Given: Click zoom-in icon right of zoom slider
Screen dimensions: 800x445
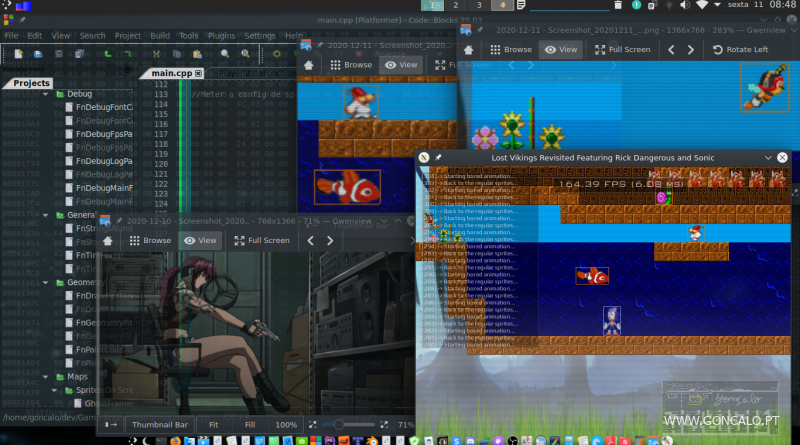Looking at the screenshot, I should click(384, 425).
